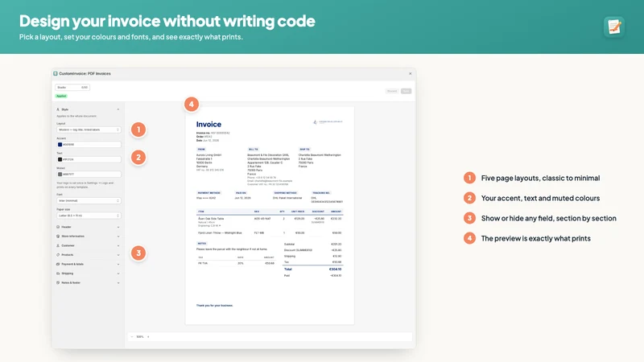644x362 pixels.
Task: Click the NOTES label on invoice
Action: point(202,244)
